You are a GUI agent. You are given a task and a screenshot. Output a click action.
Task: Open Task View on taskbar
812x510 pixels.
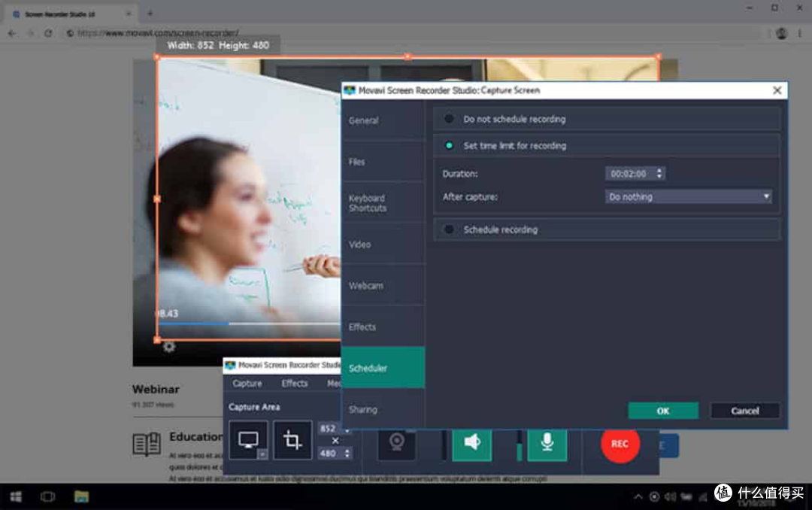[x=47, y=496]
